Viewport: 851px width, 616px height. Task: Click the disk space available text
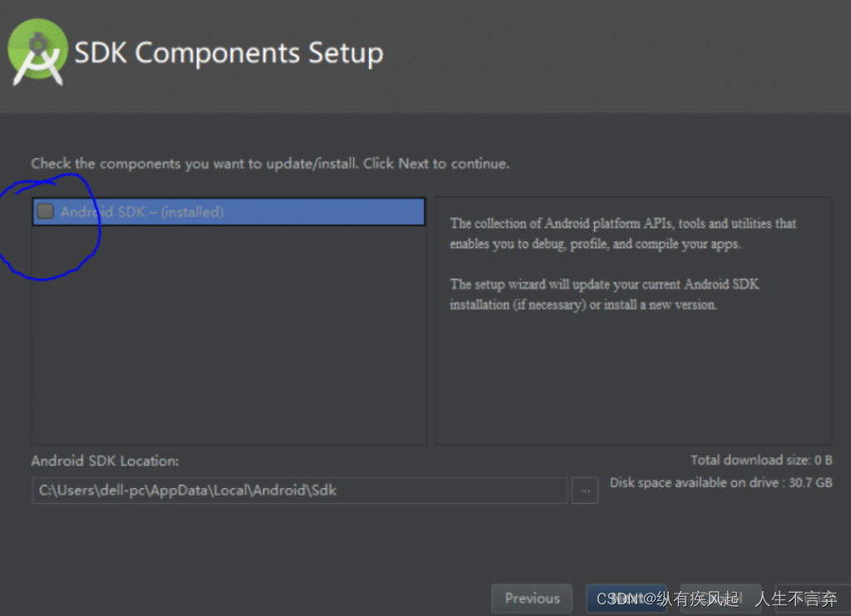click(720, 482)
